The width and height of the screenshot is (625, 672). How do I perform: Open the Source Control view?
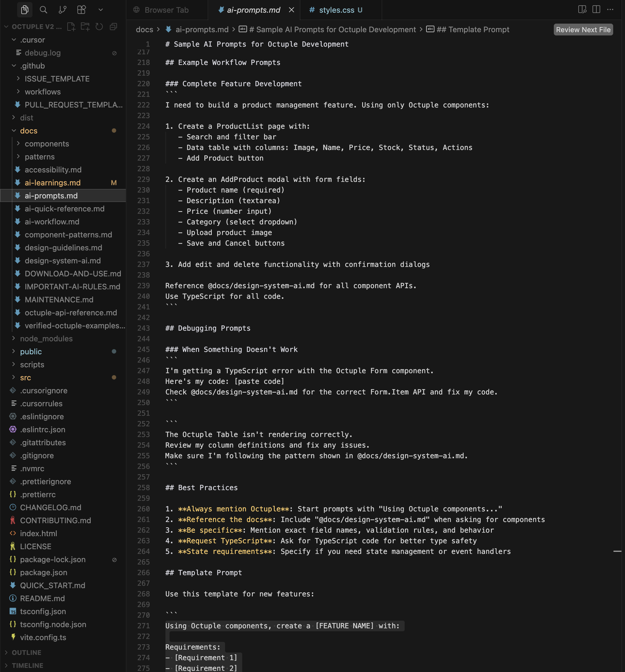62,10
